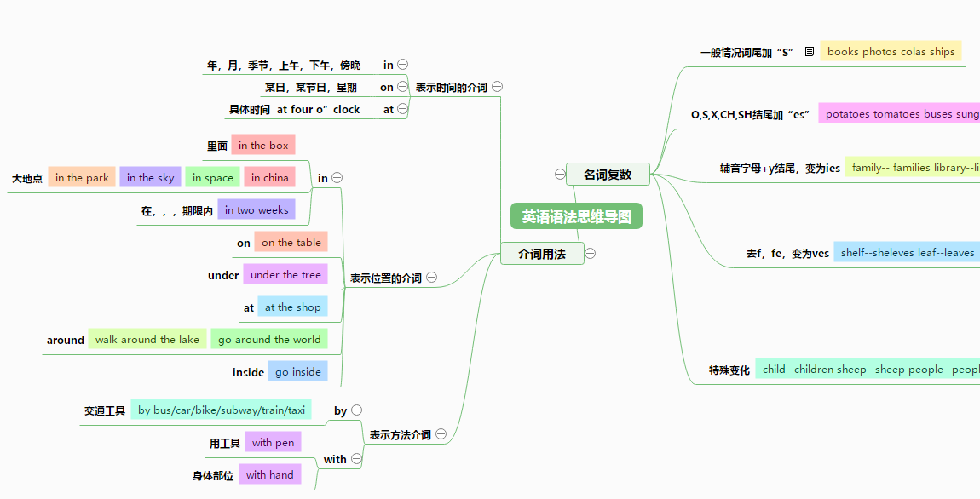Click the 'in the park' label
980x499 pixels.
click(x=82, y=177)
